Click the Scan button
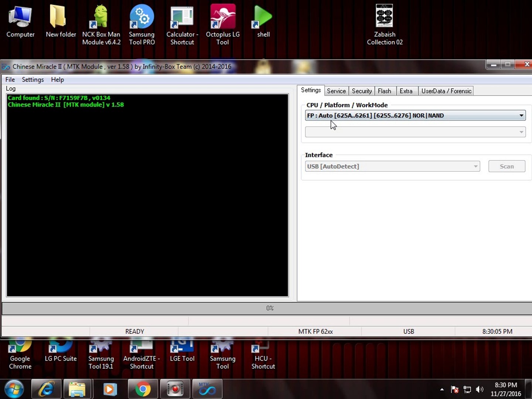Viewport: 532px width, 399px height. (507, 166)
